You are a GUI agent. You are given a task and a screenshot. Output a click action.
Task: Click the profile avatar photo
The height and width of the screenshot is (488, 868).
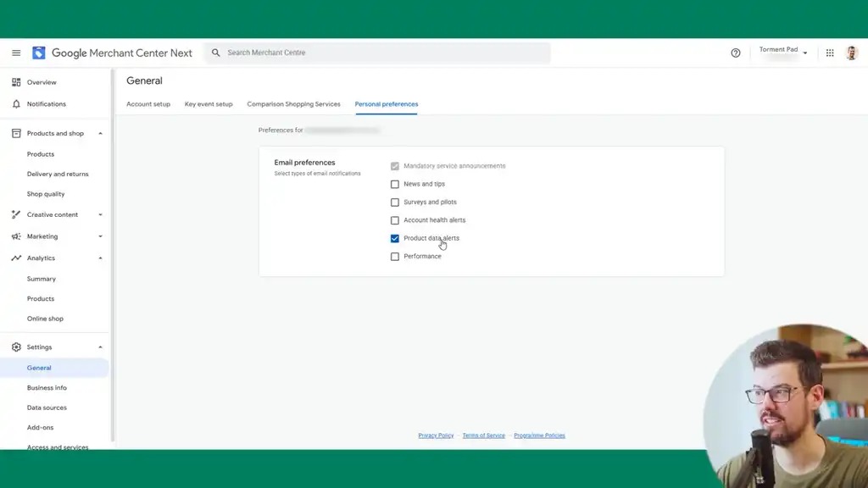click(x=851, y=53)
